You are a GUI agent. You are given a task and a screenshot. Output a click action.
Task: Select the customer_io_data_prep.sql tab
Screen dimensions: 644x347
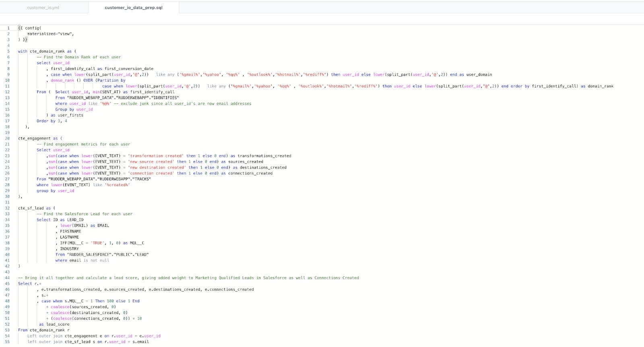tap(133, 8)
